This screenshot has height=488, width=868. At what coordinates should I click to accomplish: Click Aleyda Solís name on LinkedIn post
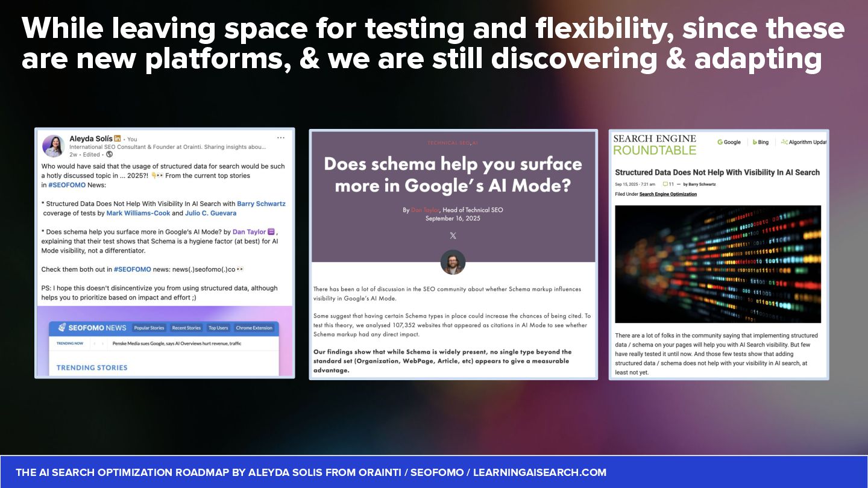pyautogui.click(x=90, y=139)
